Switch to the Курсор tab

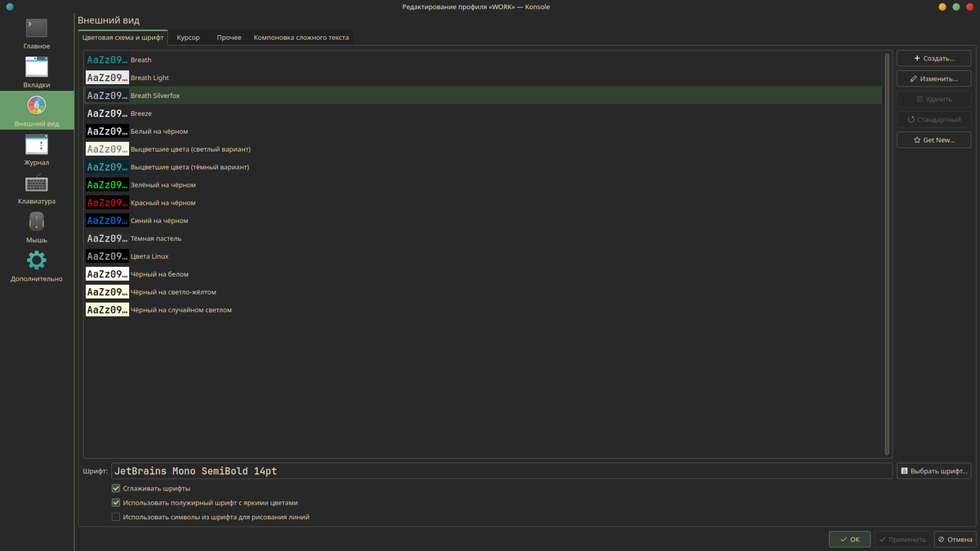tap(188, 38)
